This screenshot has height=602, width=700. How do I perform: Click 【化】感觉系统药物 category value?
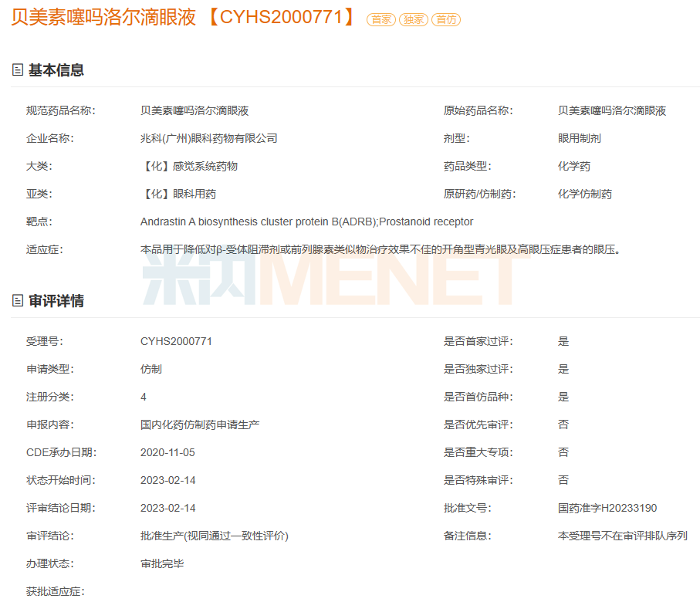(189, 167)
